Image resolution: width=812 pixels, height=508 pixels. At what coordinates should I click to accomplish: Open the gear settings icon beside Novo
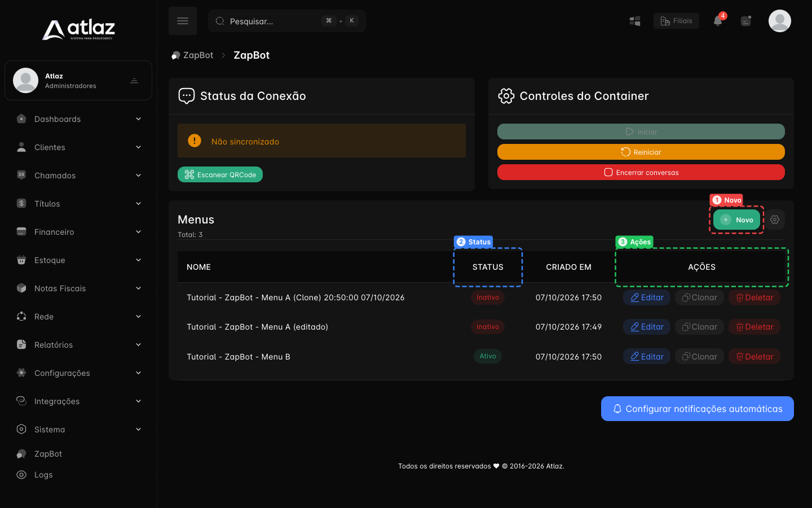(775, 220)
